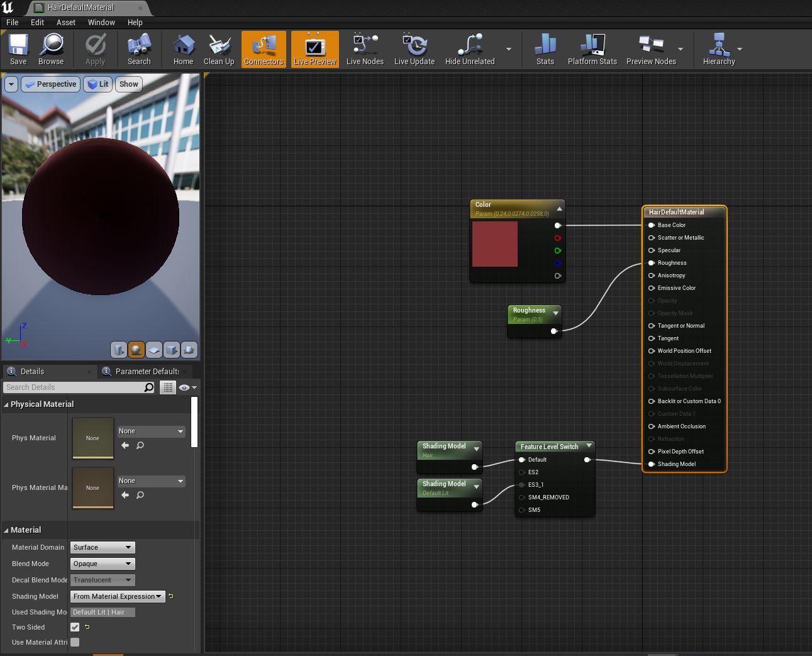Open the Asset menu

[66, 22]
